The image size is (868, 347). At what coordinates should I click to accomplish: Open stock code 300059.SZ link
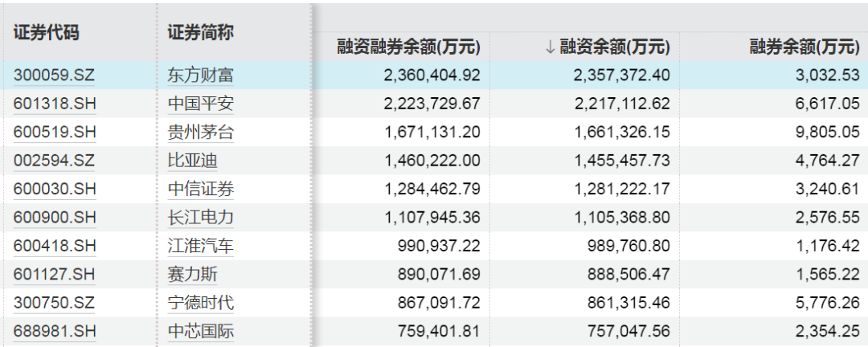click(x=55, y=76)
